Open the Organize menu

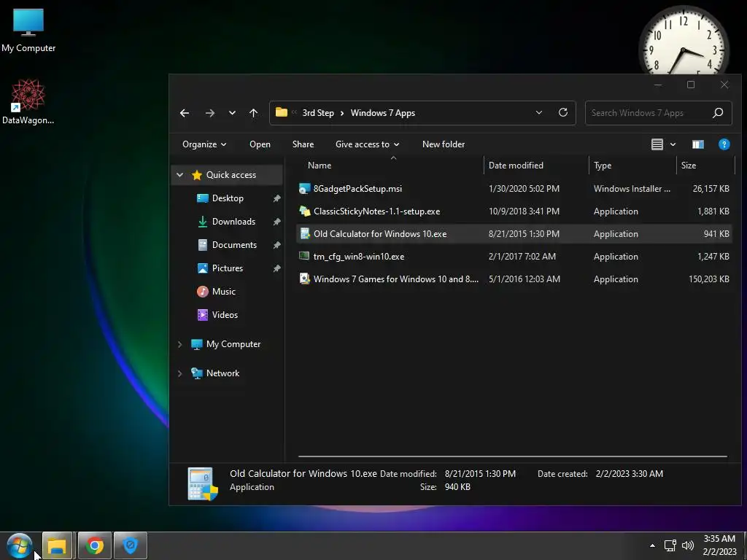(204, 144)
